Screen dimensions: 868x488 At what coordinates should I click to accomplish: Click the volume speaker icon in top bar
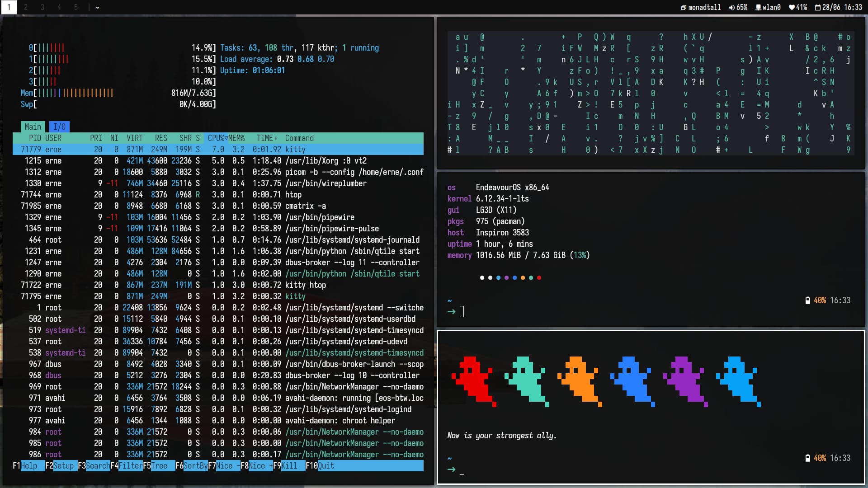point(731,7)
